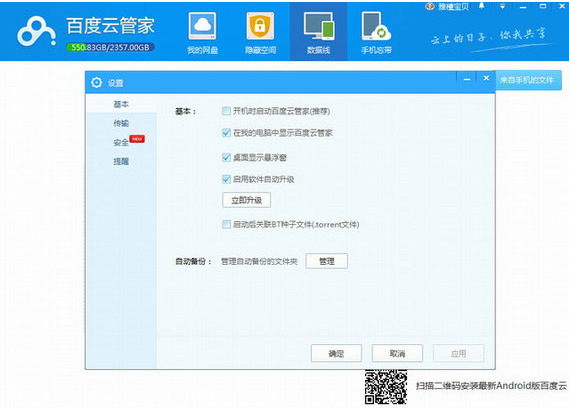Open notification bell in main title bar
Viewport: 569px width, 408px height.
(482, 6)
